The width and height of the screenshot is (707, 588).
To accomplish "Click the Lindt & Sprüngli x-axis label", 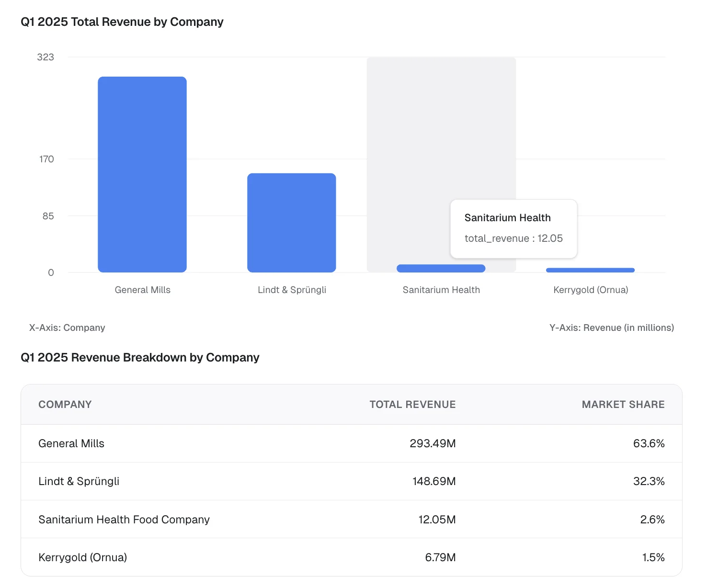I will point(292,290).
